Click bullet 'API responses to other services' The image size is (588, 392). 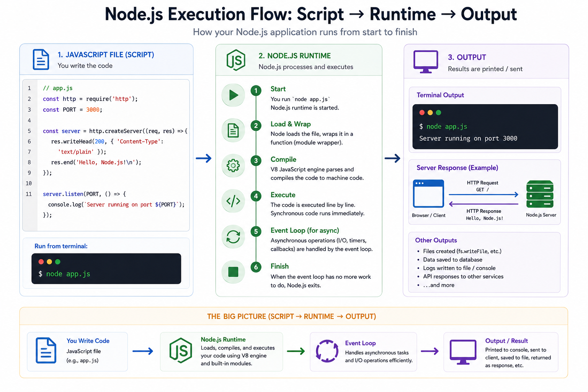tap(463, 277)
